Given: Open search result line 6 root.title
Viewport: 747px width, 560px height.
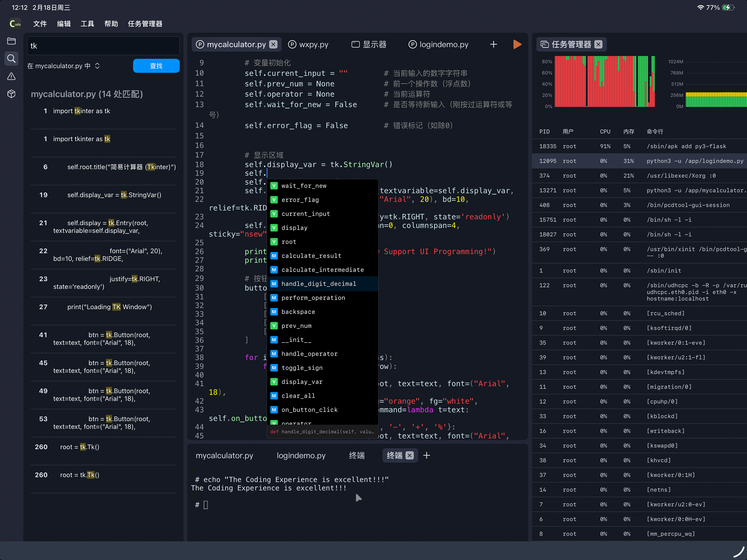Looking at the screenshot, I should pos(103,171).
